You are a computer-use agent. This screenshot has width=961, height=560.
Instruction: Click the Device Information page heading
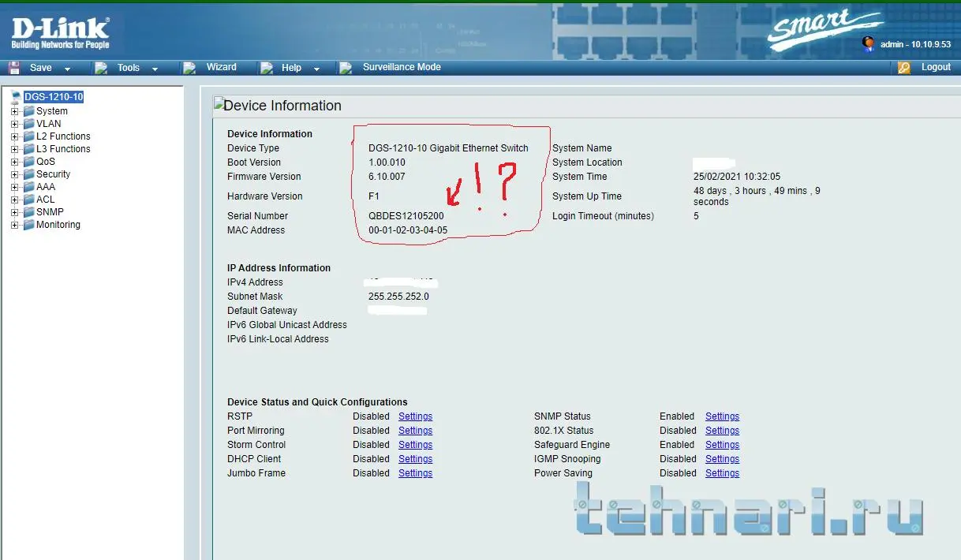pyautogui.click(x=282, y=106)
